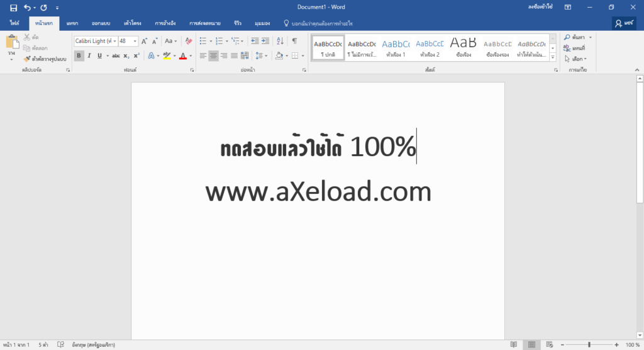Decrease the paragraph indent

255,41
